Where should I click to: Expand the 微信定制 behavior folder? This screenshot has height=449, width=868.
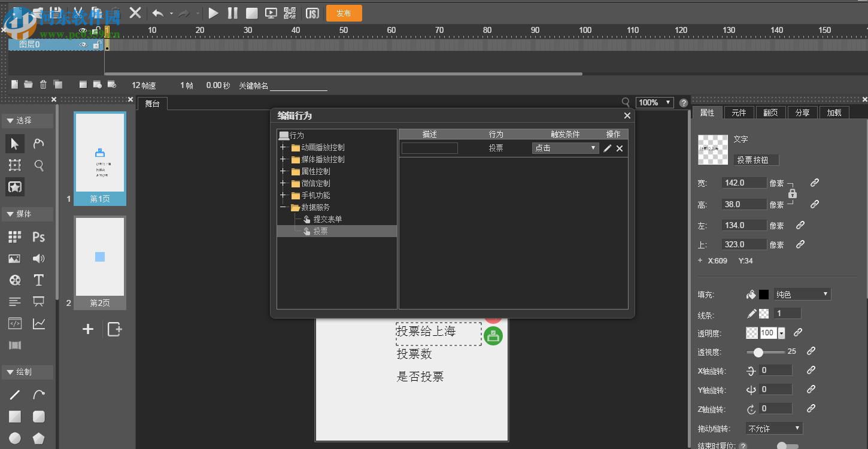284,183
